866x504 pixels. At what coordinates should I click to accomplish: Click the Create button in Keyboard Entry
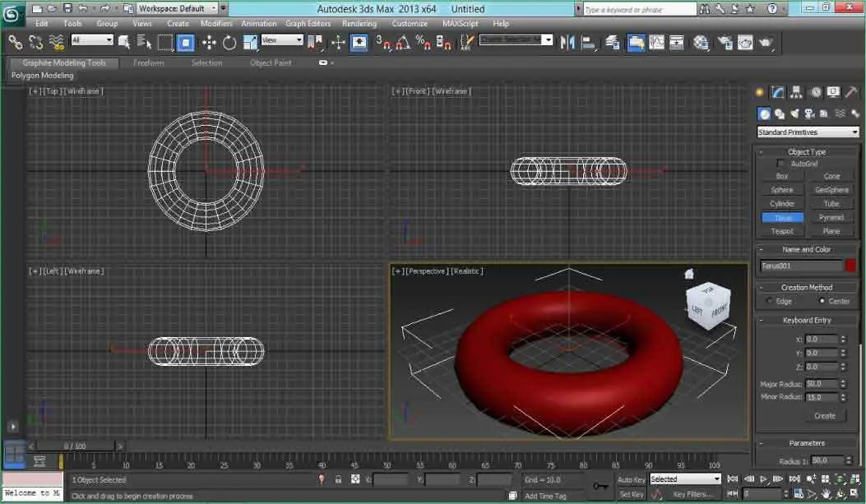coord(825,416)
